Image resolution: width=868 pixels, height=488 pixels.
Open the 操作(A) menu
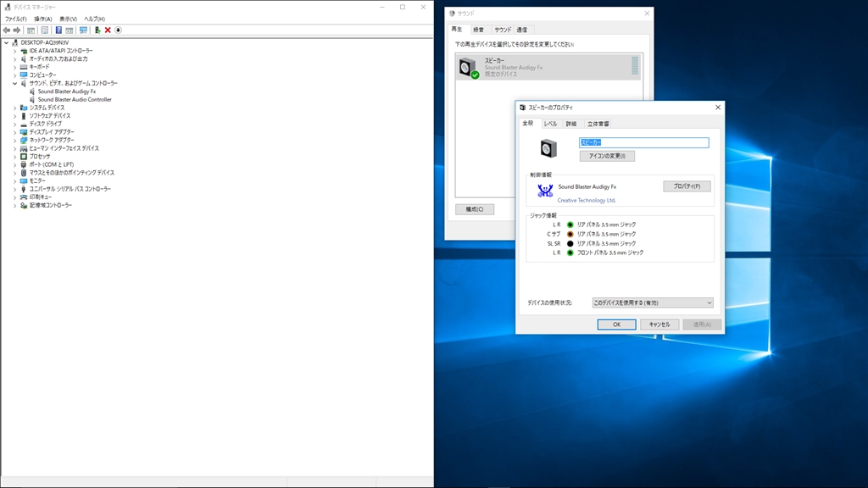(x=43, y=19)
